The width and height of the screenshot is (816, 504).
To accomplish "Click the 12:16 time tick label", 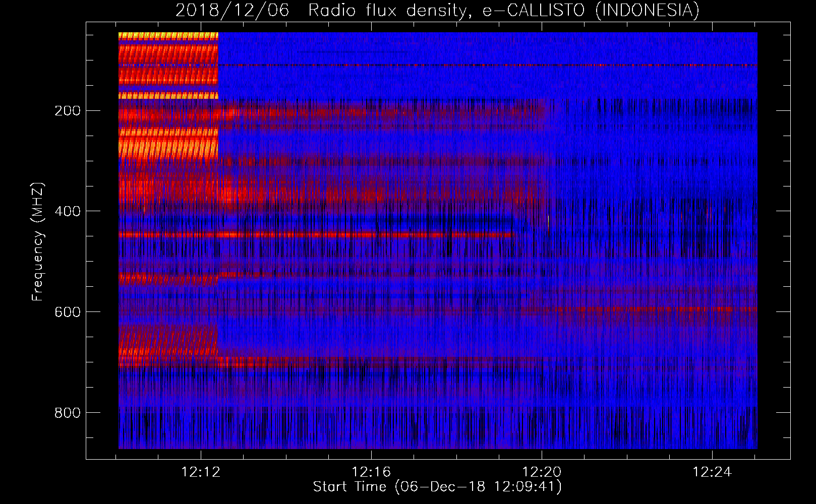I will 371,472.
